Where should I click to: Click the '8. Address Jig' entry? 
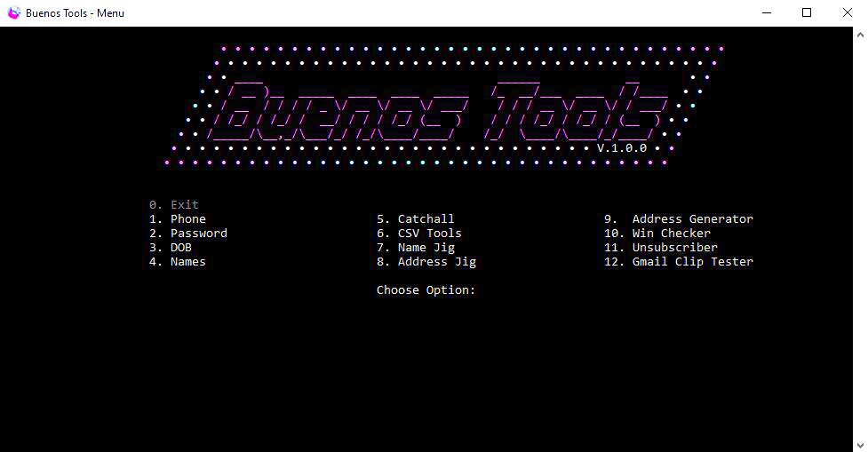[426, 262]
